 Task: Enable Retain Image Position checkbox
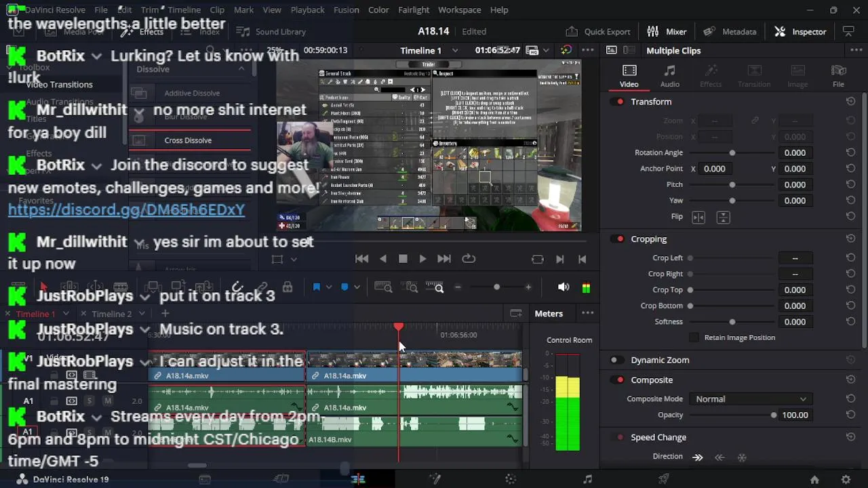click(x=694, y=338)
